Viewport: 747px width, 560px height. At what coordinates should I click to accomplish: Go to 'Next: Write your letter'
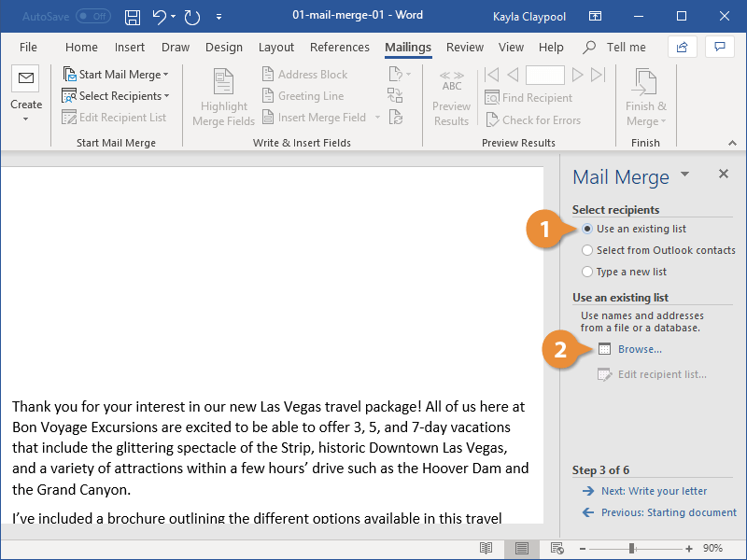654,491
